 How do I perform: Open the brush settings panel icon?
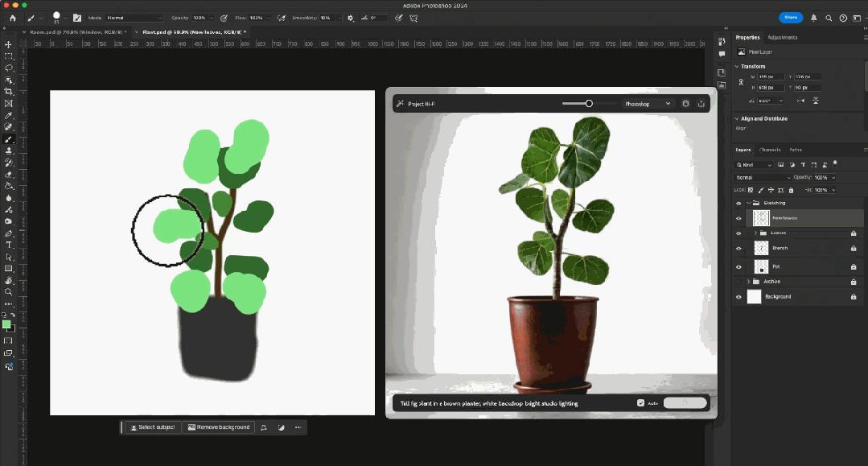pos(77,18)
